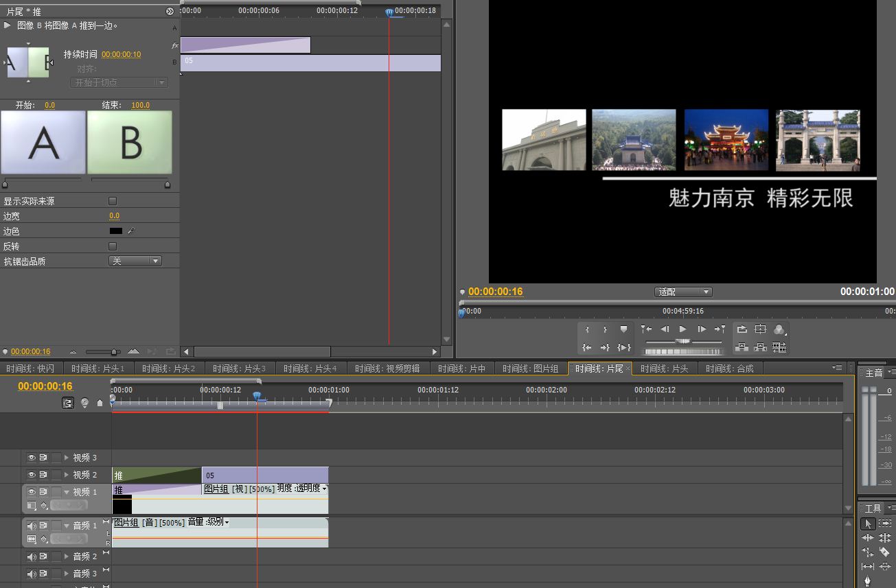Select the Ripple Edit tool
This screenshot has height=588, width=896.
(868, 538)
